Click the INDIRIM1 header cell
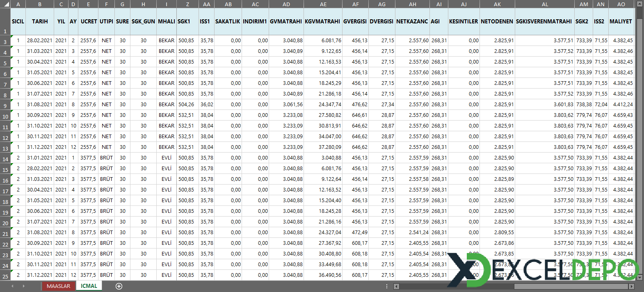The image size is (644, 292). click(255, 21)
